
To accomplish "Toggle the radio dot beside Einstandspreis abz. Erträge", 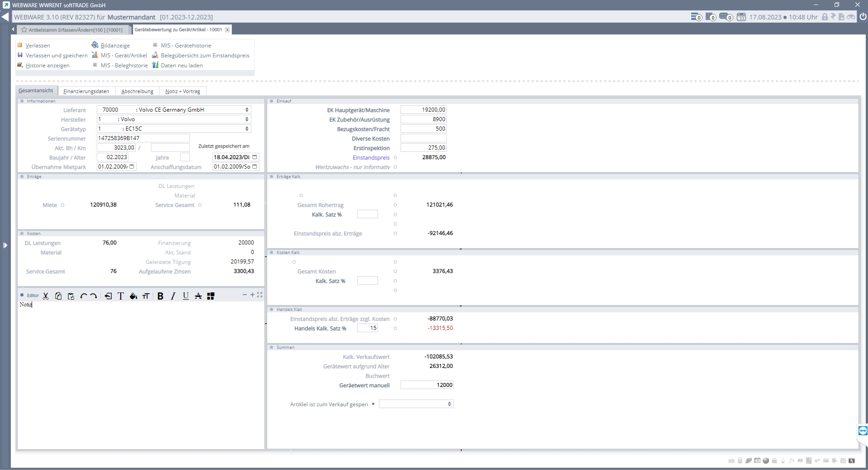I will 395,234.
